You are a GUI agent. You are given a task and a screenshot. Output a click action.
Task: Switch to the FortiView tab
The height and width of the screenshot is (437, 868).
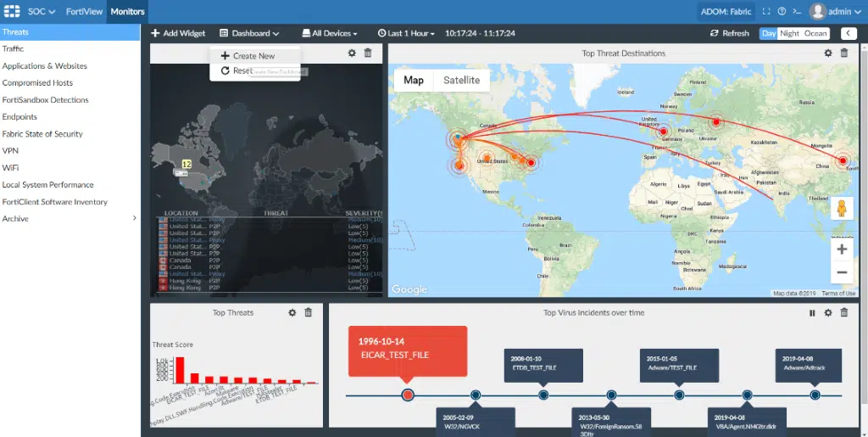pyautogui.click(x=84, y=11)
